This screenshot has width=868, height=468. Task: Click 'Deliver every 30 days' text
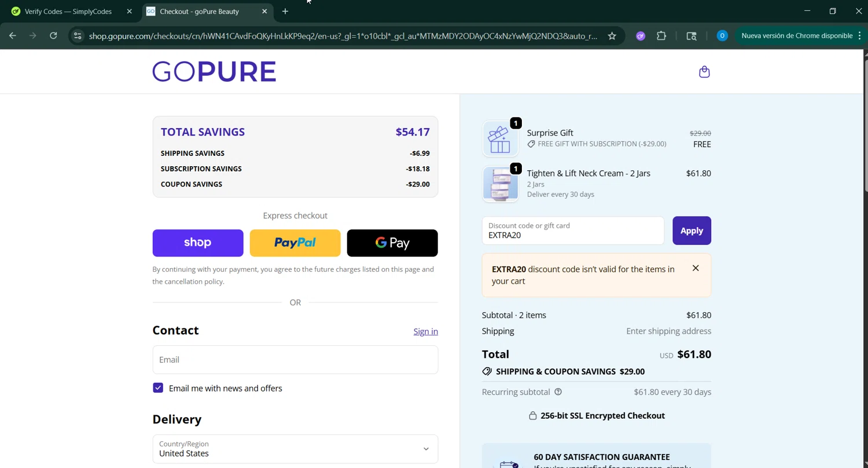[560, 195]
